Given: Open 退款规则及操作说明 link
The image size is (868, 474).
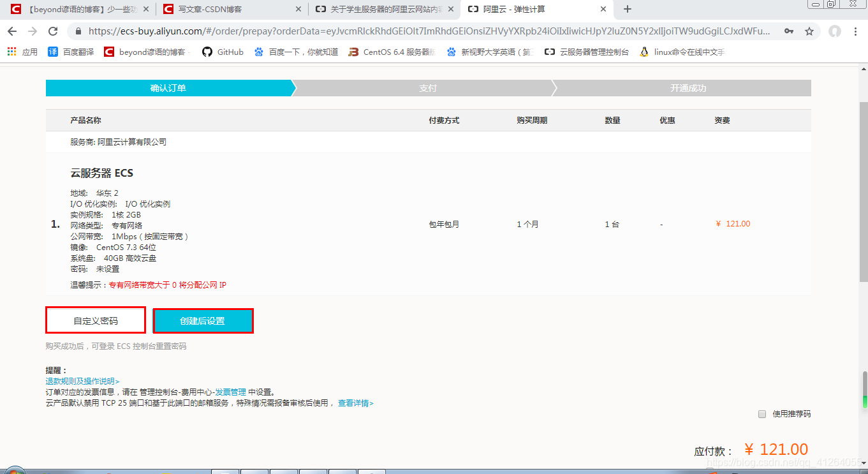Looking at the screenshot, I should tap(82, 381).
